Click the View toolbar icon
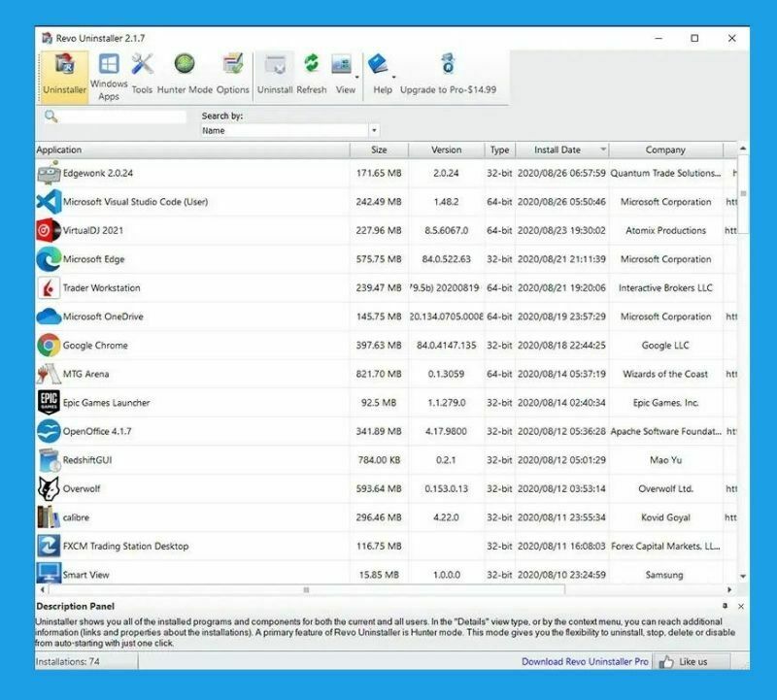This screenshot has width=777, height=700. pyautogui.click(x=342, y=64)
